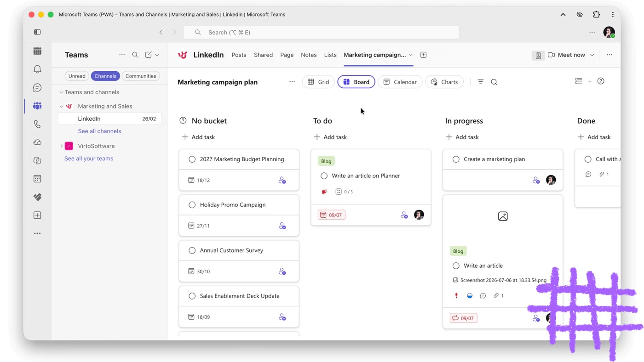Image resolution: width=644 pixels, height=362 pixels.
Task: Add a new tab with plus icon
Action: point(424,55)
